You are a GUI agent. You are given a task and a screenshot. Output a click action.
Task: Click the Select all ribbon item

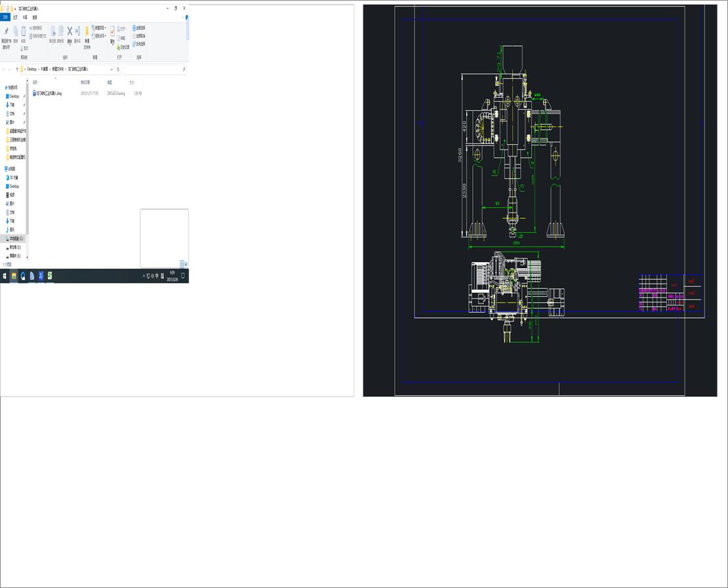[139, 28]
